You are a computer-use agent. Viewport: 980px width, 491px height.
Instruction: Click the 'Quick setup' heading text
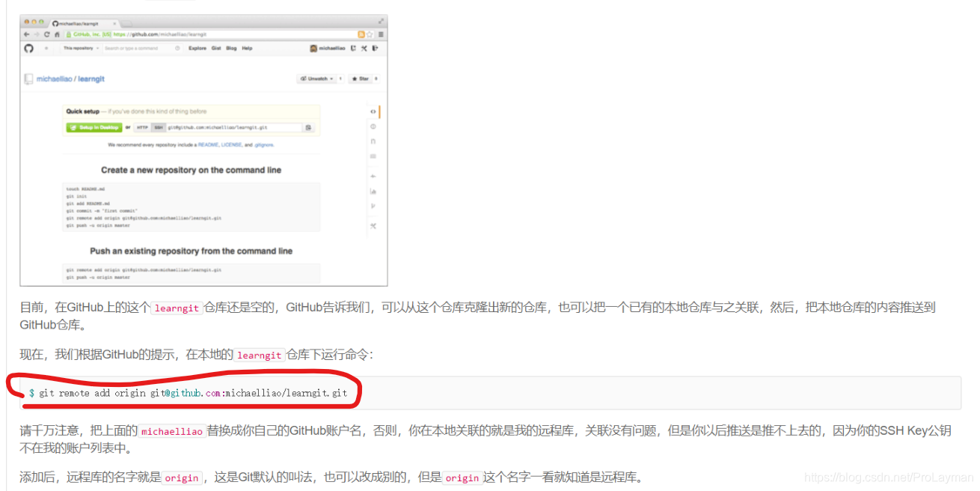click(x=83, y=112)
